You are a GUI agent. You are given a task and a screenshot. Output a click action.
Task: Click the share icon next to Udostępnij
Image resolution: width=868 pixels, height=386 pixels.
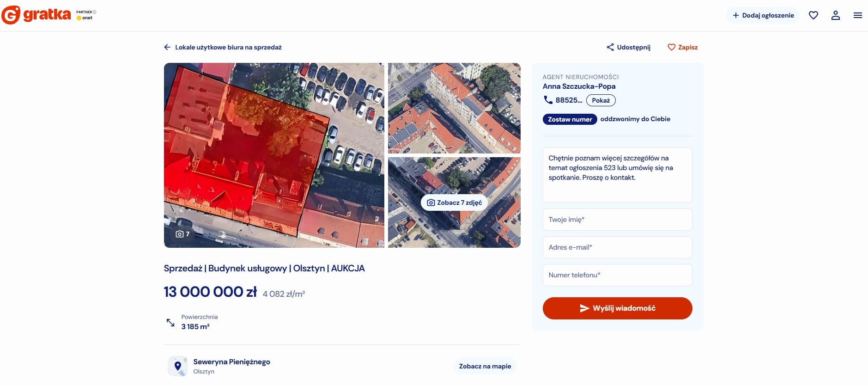point(610,47)
